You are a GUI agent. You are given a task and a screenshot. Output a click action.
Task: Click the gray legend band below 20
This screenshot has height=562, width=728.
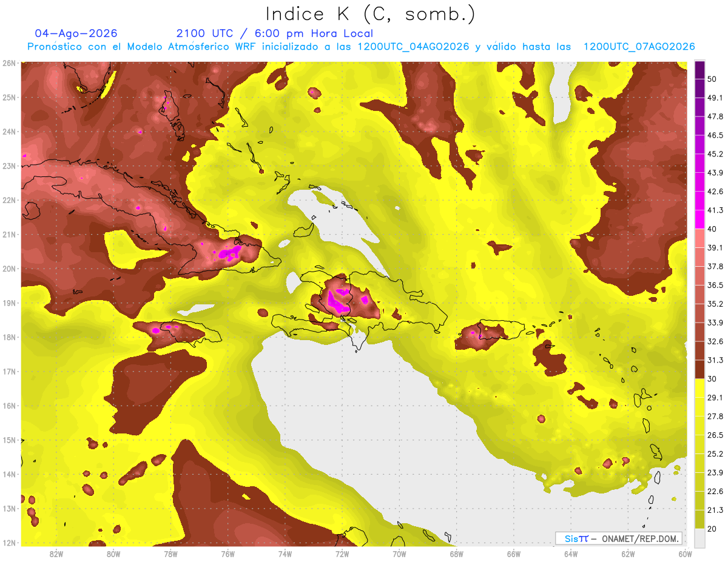coord(699,537)
